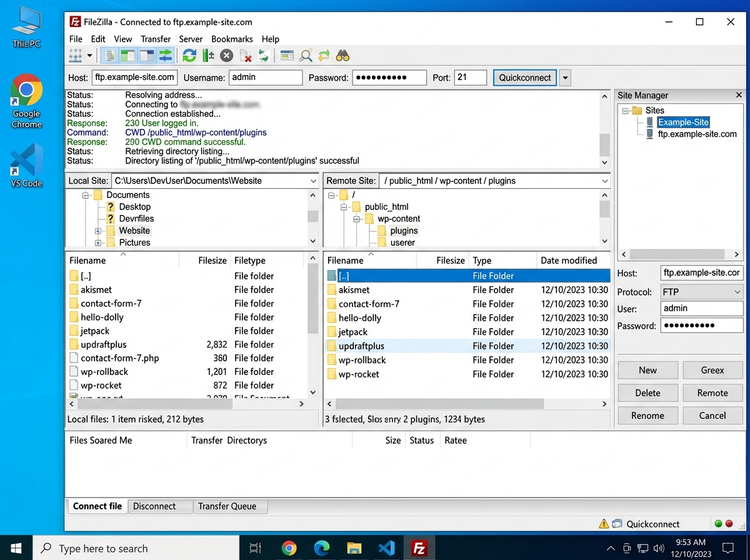
Task: Expand the Pictures folder in local tree
Action: tap(98, 242)
